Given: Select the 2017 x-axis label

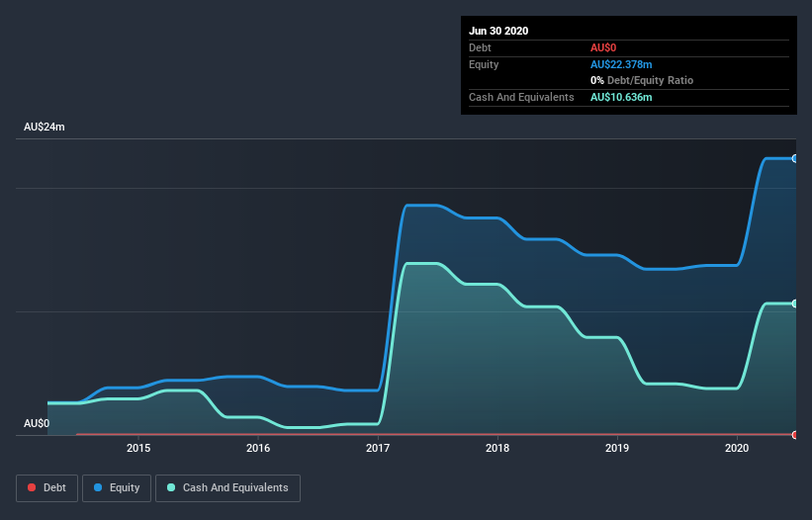Looking at the screenshot, I should (x=378, y=448).
